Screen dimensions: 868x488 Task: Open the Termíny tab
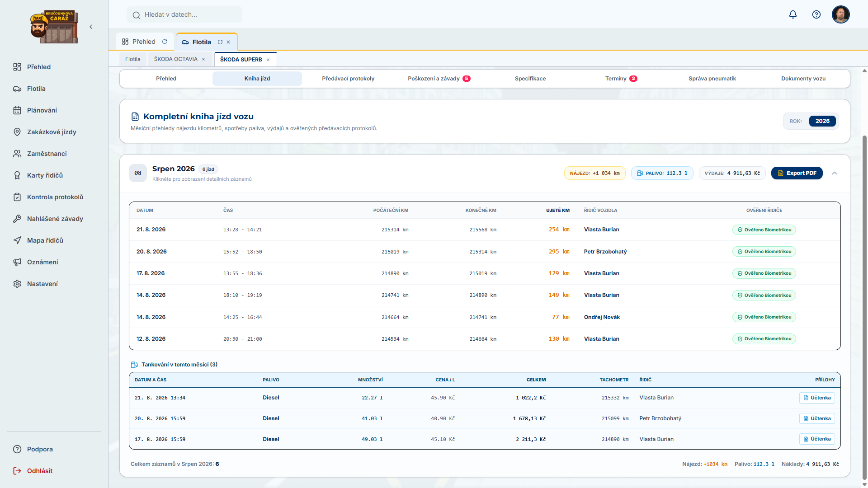tap(621, 79)
